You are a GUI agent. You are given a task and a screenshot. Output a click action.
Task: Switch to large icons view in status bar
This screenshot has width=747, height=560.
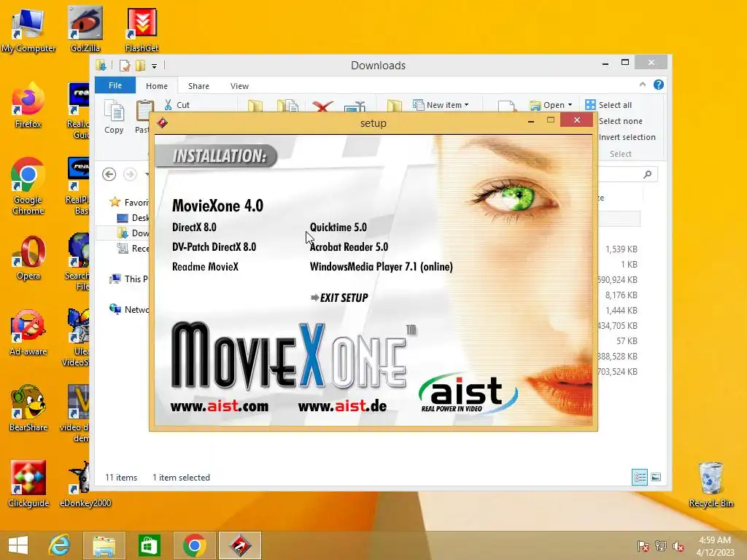point(656,477)
